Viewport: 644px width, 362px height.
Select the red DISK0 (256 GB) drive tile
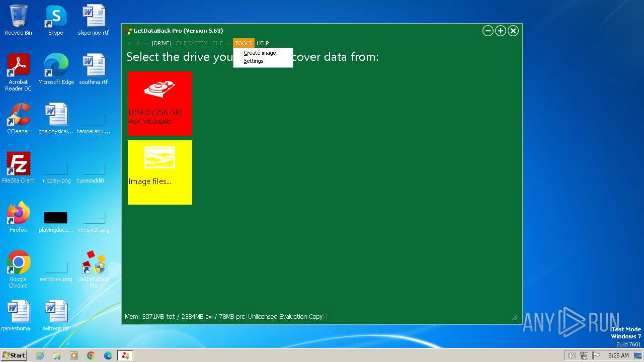point(160,104)
